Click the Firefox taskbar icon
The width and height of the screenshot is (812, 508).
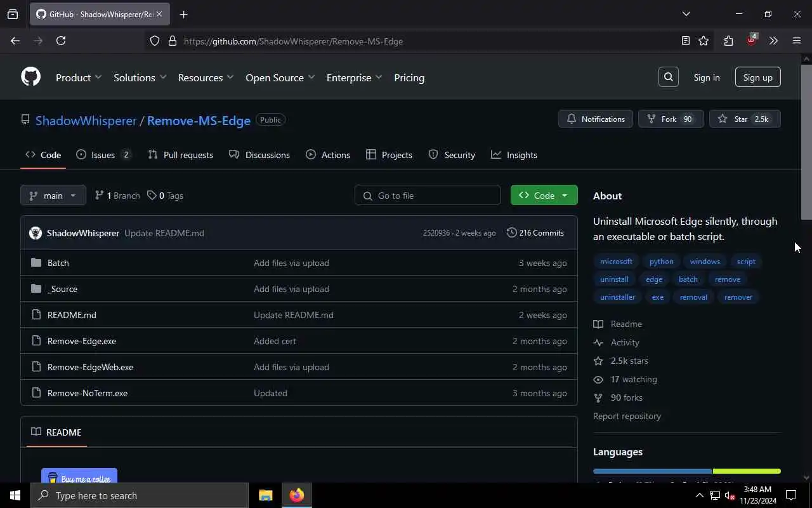[x=296, y=495]
